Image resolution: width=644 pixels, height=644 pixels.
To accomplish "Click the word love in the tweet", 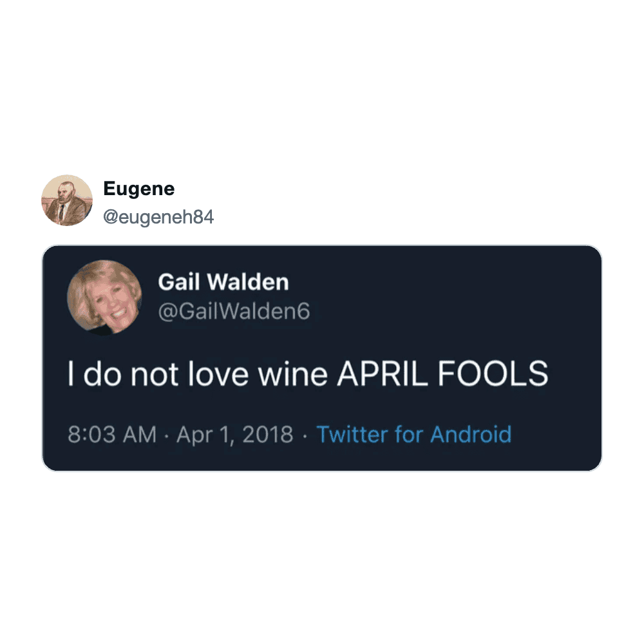I will pyautogui.click(x=218, y=374).
